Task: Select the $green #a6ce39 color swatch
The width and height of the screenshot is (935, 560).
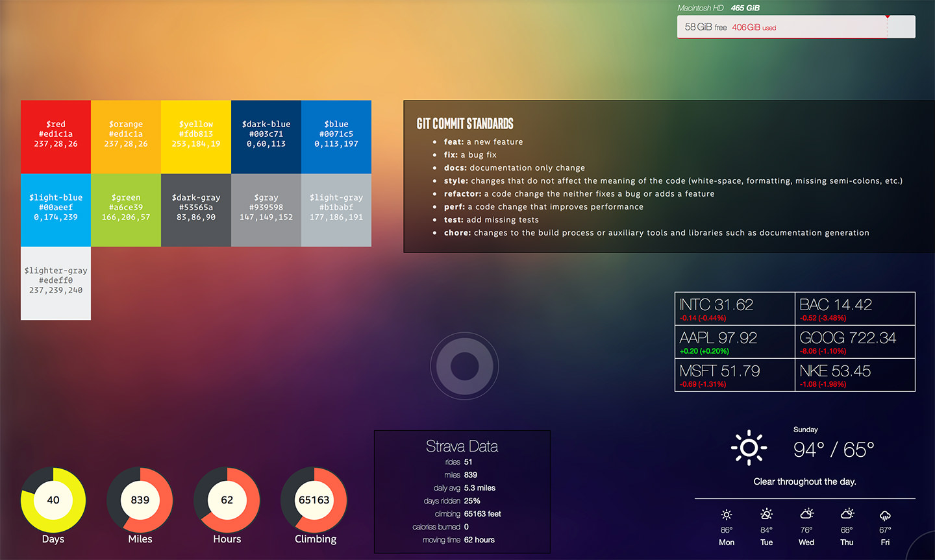Action: (125, 210)
